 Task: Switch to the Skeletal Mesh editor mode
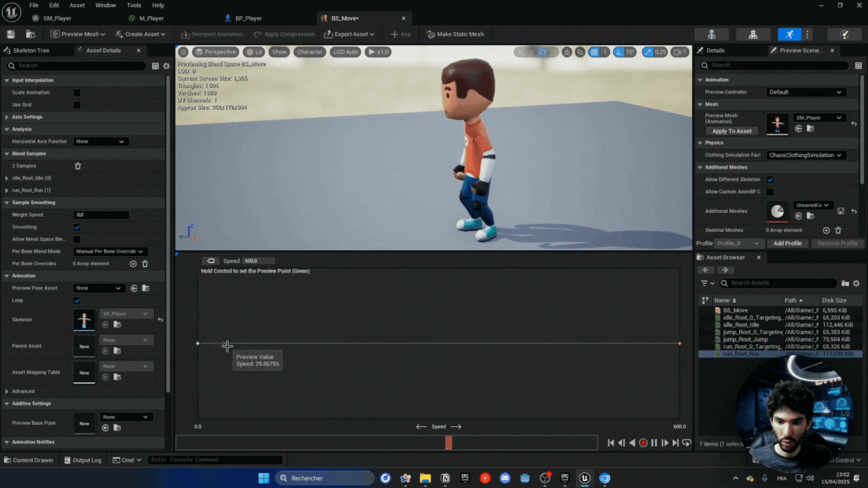click(753, 35)
